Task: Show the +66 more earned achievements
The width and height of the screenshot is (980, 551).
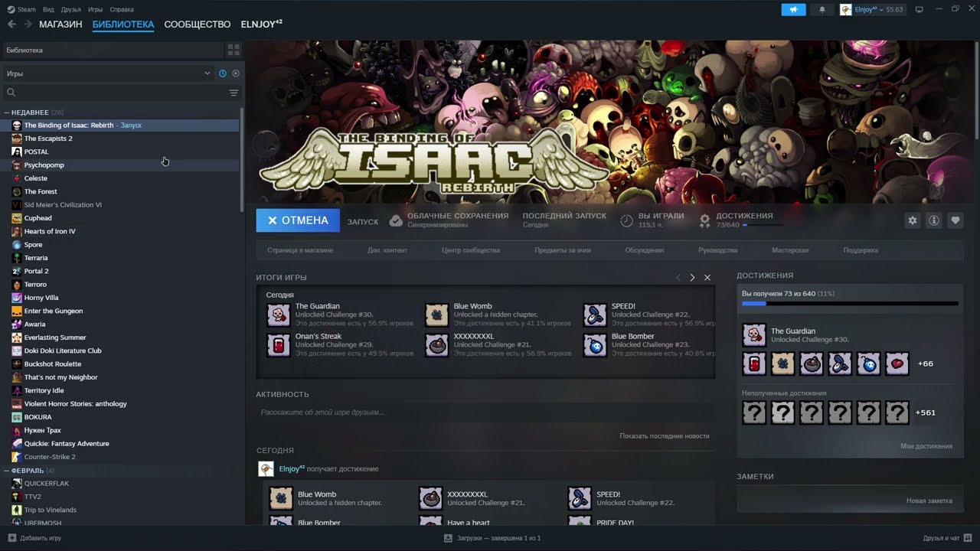Action: [926, 364]
